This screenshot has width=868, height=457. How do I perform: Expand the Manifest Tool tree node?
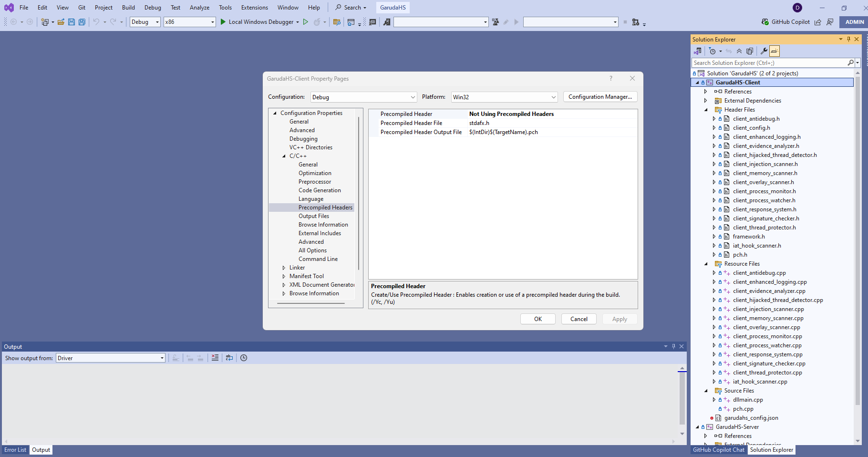(284, 276)
